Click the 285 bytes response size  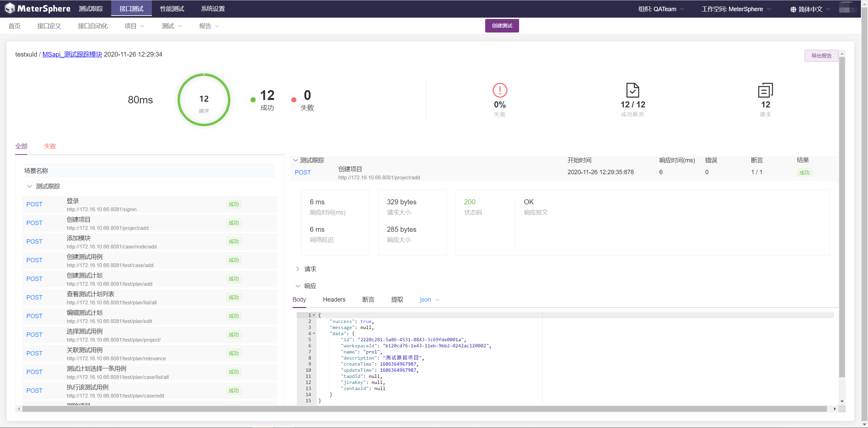click(x=401, y=229)
